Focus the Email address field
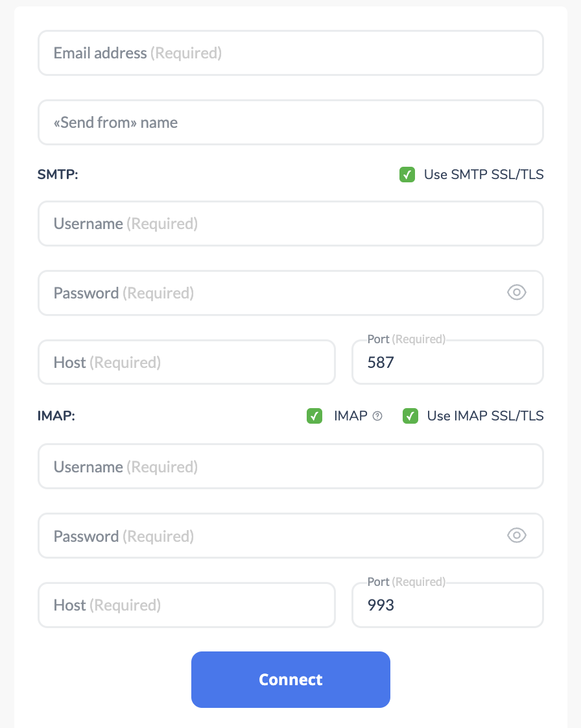Viewport: 581px width, 728px height. pyautogui.click(x=290, y=53)
